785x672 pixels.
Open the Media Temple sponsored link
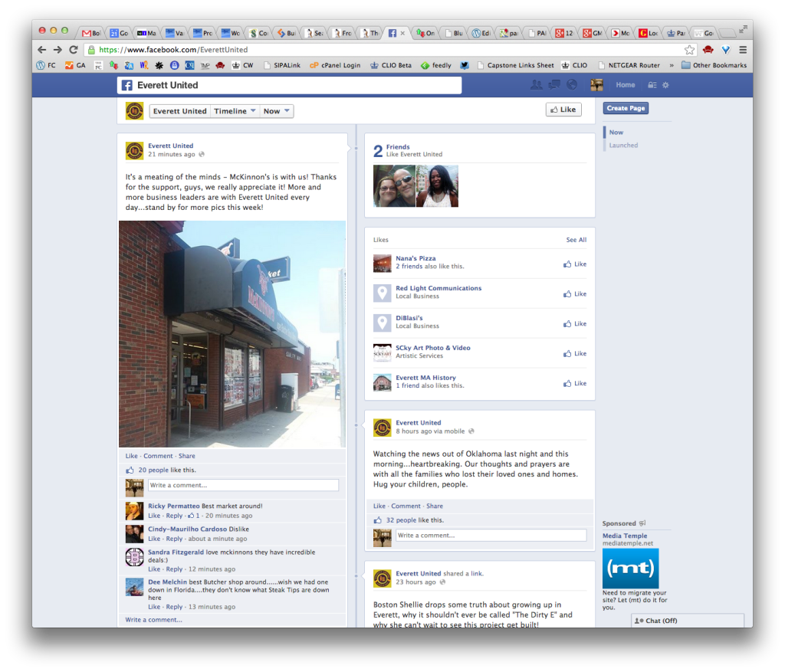tap(625, 536)
